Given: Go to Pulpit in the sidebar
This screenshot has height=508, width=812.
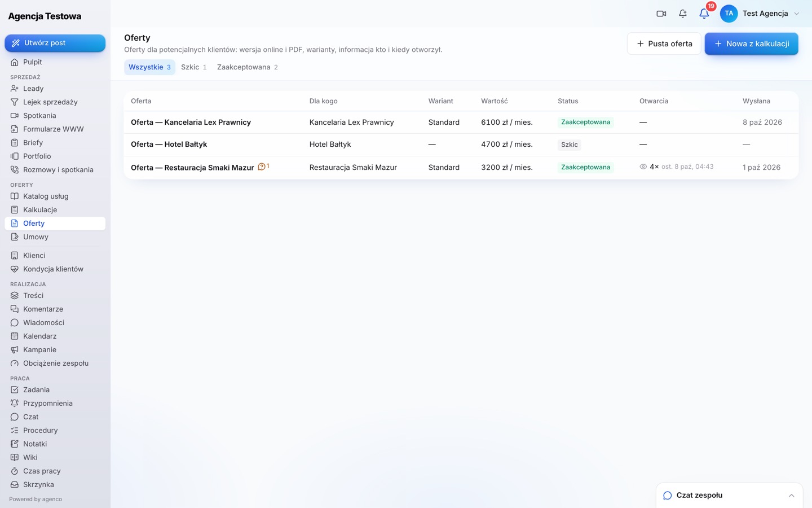Looking at the screenshot, I should pos(55,62).
